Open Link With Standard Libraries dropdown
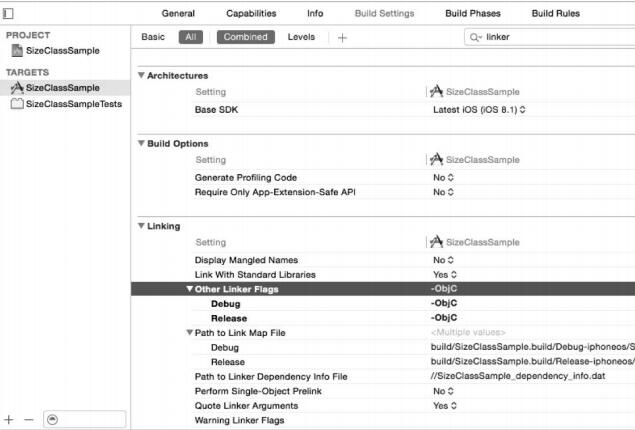This screenshot has height=430, width=635. pos(443,274)
